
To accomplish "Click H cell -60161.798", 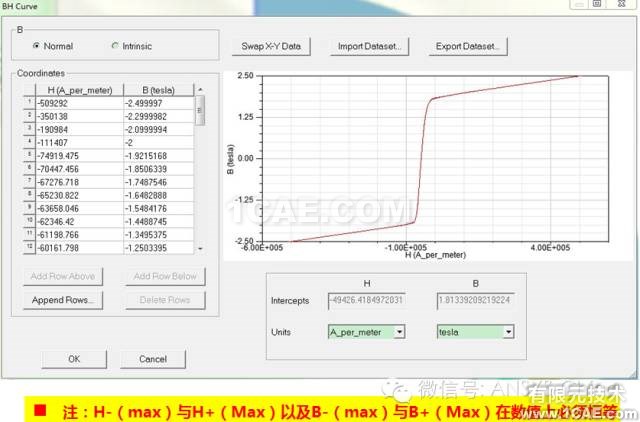I will point(80,248).
